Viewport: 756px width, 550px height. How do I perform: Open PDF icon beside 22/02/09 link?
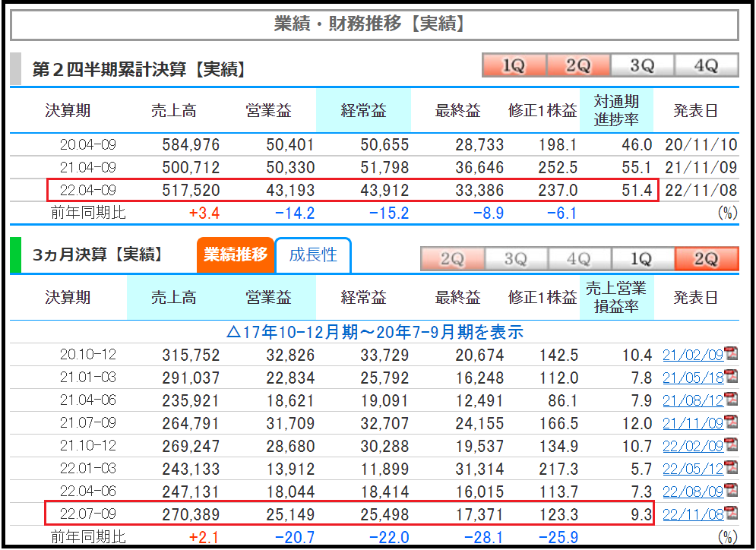(x=732, y=444)
